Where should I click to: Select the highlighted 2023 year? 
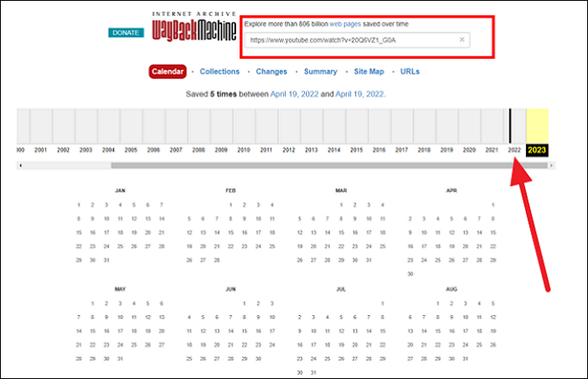click(x=537, y=149)
